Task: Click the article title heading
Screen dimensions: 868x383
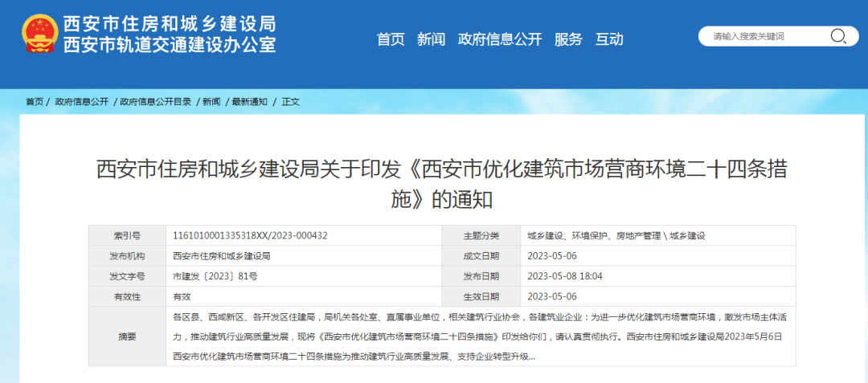Action: (442, 185)
